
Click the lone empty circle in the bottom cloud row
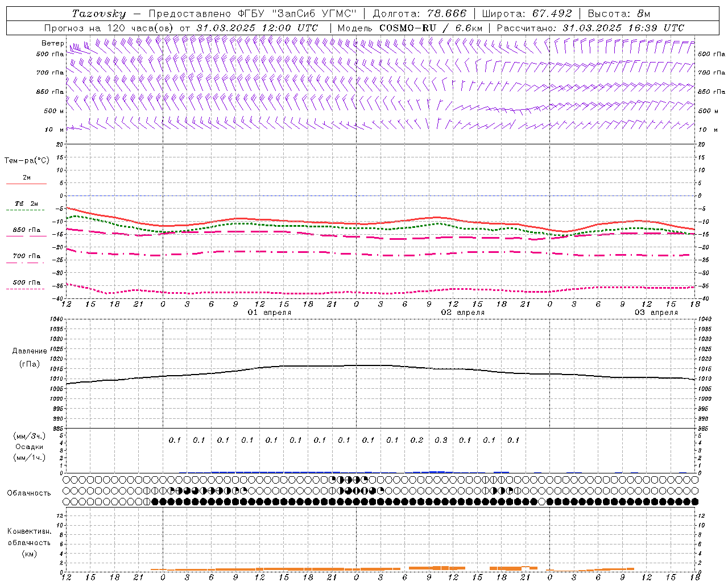tap(542, 502)
